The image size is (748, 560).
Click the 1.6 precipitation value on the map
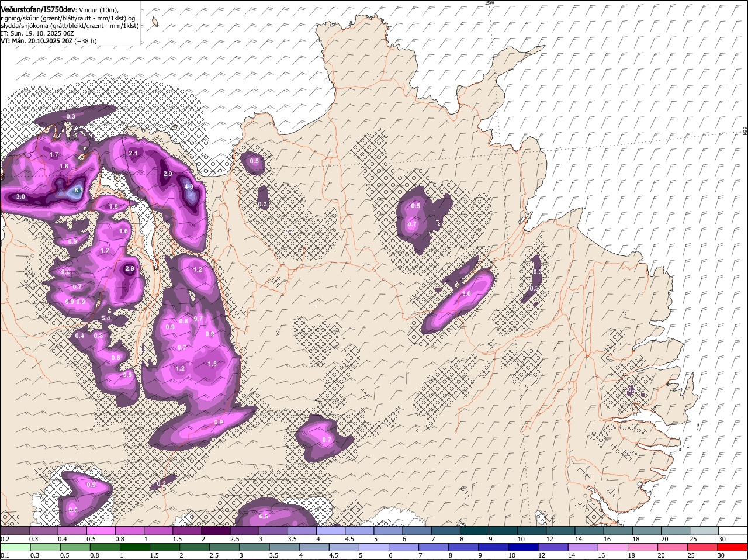(123, 231)
